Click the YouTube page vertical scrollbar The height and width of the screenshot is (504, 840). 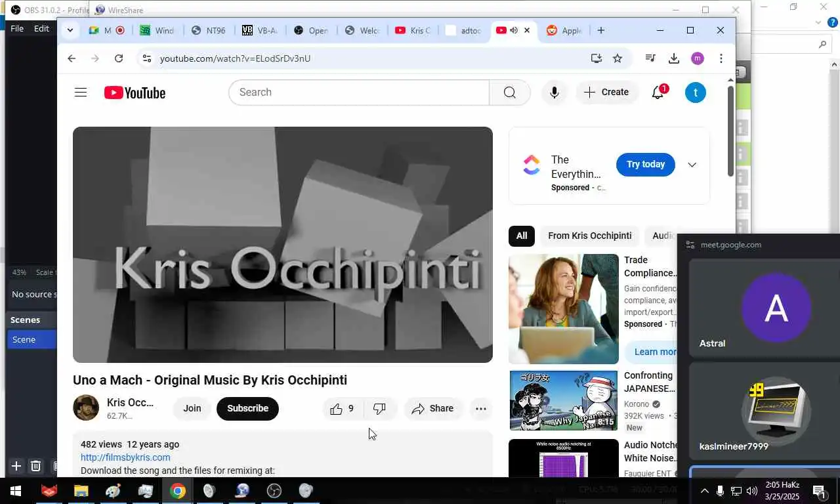point(730,131)
